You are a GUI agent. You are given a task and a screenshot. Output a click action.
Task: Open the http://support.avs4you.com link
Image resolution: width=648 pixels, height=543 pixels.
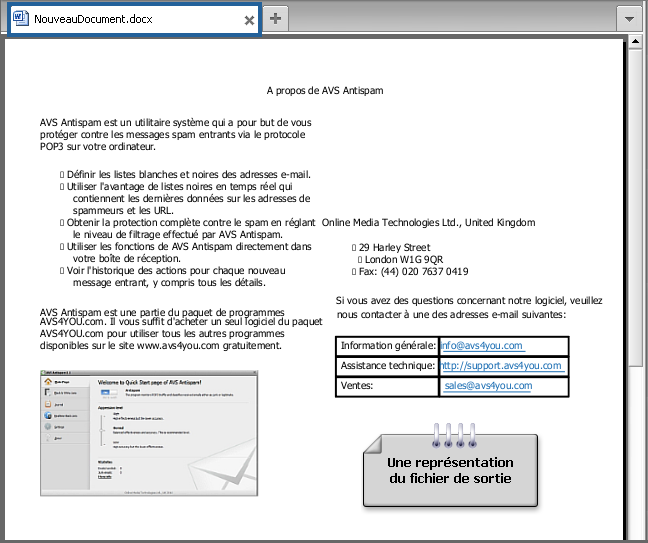click(x=502, y=365)
